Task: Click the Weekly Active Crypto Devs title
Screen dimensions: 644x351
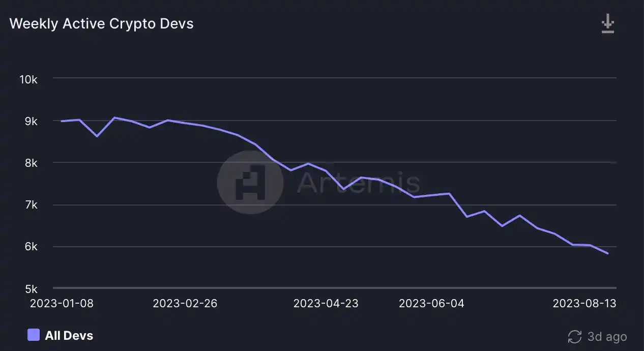Action: (x=101, y=24)
